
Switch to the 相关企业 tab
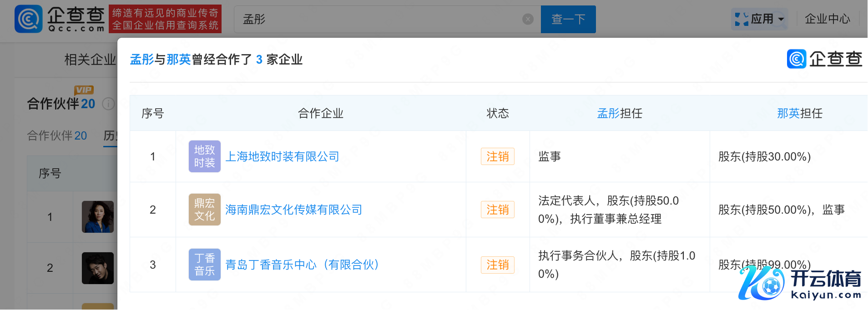click(x=90, y=60)
